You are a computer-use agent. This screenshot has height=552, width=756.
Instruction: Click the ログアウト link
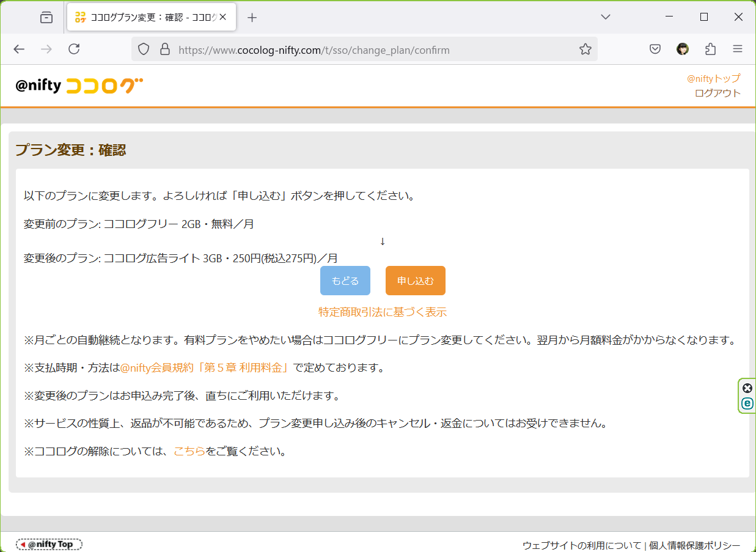point(717,93)
